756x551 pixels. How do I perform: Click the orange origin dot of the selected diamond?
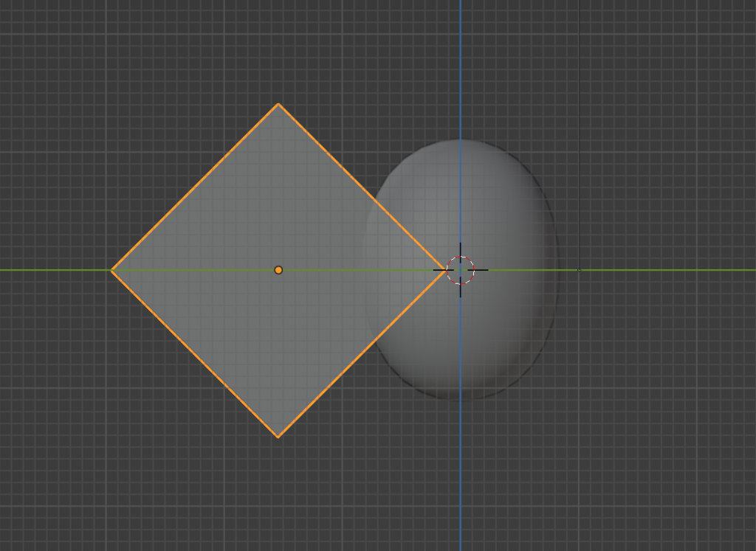[278, 270]
